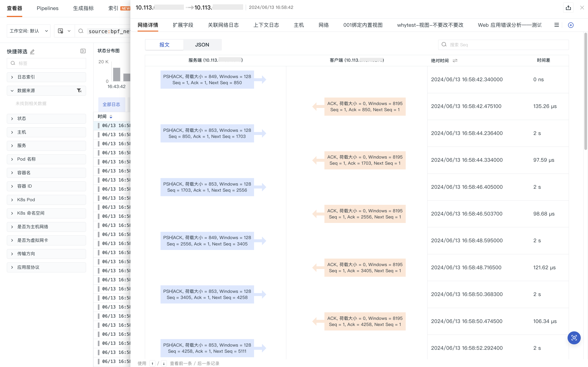
Task: Expand the 状态 filter
Action: 46,119
